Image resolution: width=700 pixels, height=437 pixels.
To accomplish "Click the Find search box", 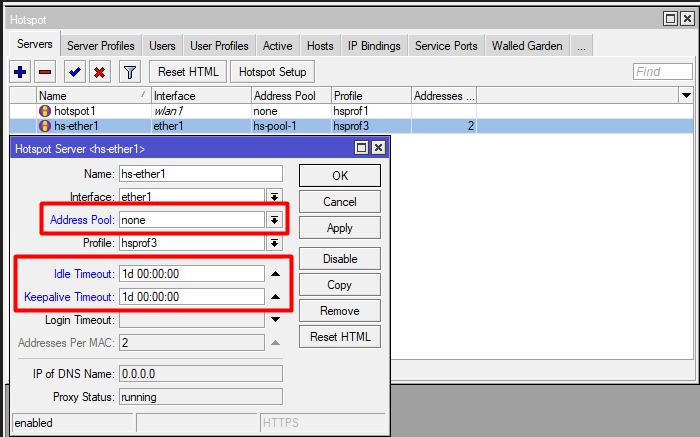I will click(x=662, y=72).
